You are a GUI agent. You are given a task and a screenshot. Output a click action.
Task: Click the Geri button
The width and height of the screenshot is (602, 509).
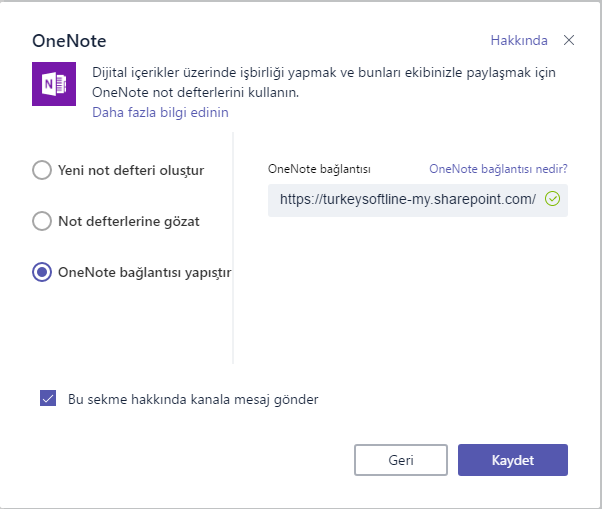401,460
